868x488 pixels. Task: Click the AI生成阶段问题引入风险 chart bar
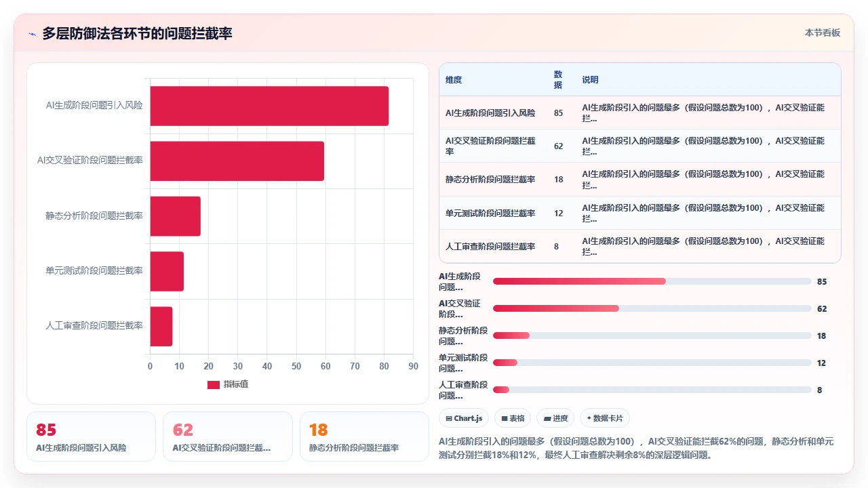[269, 106]
